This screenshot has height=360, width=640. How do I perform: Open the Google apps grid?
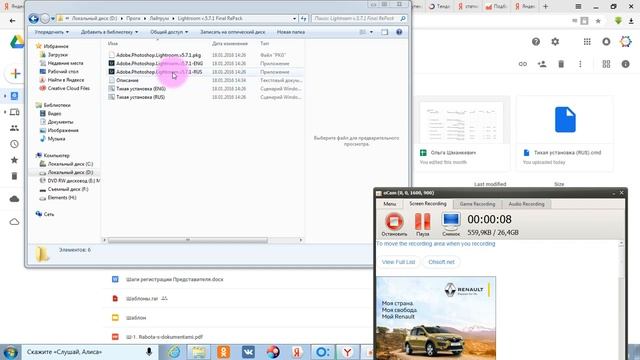tap(587, 42)
